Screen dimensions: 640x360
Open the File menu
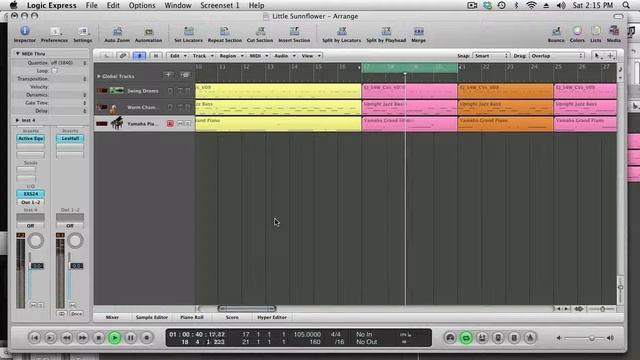click(91, 5)
